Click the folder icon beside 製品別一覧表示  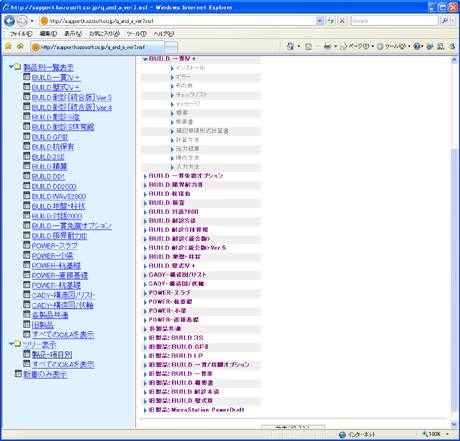(x=17, y=67)
